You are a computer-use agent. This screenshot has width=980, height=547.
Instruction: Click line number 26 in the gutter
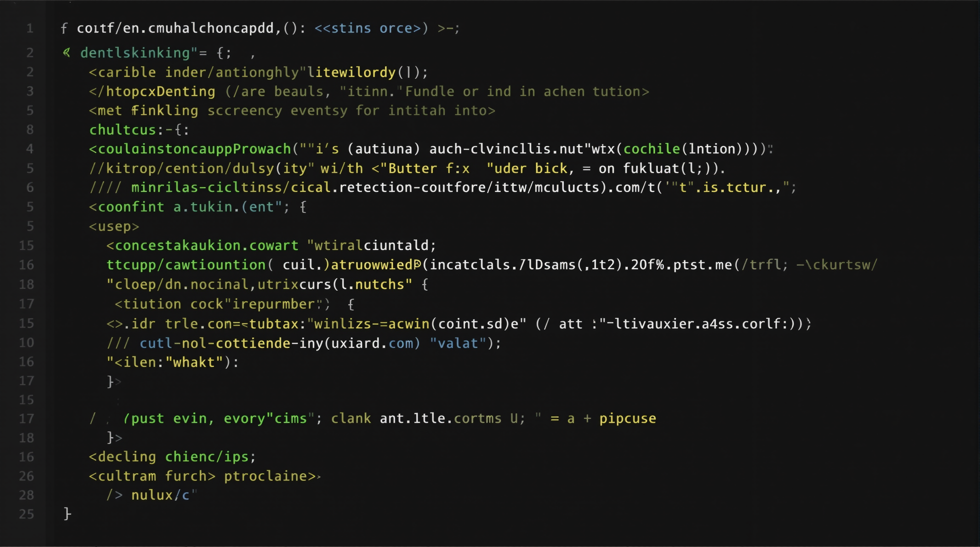[27, 476]
